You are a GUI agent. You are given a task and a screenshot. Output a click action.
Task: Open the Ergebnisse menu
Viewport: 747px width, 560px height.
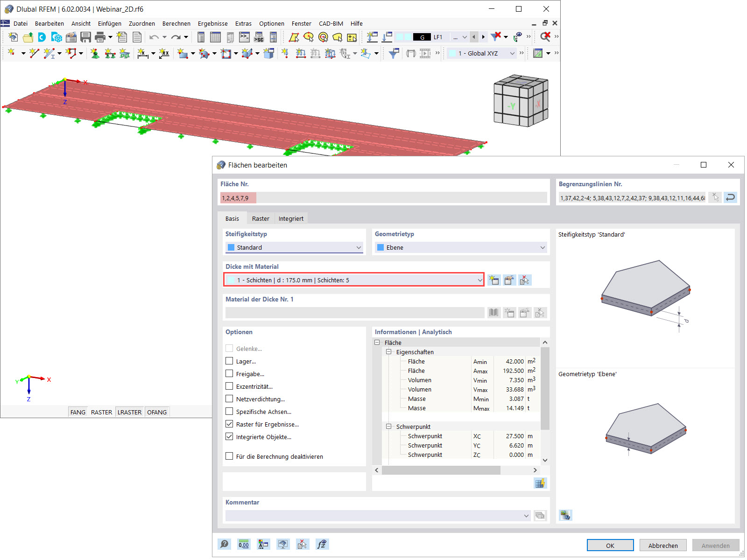point(213,23)
